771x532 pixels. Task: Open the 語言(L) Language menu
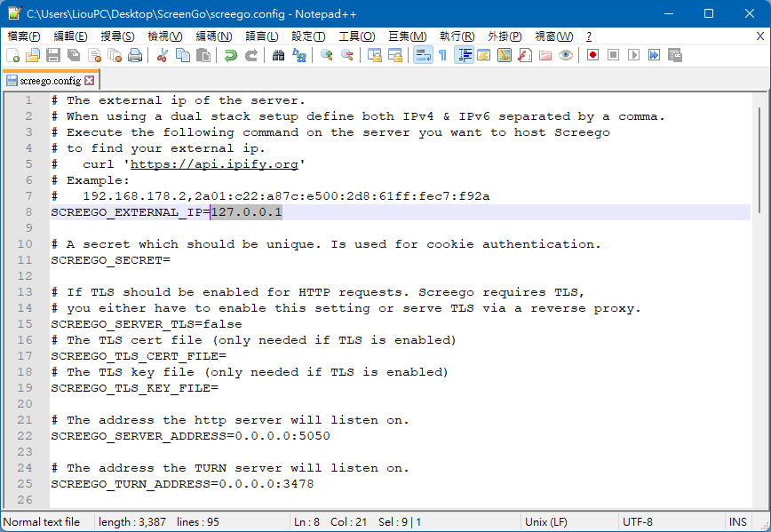coord(262,36)
